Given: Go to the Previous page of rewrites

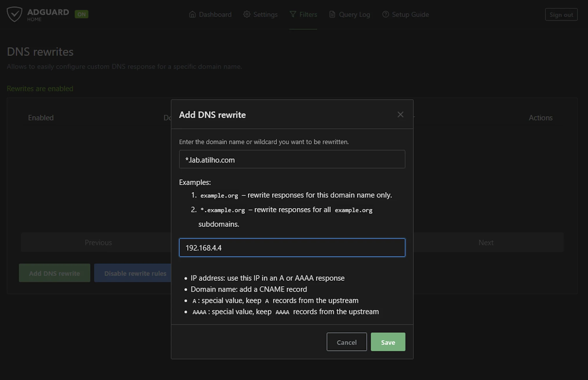Looking at the screenshot, I should pyautogui.click(x=98, y=242).
